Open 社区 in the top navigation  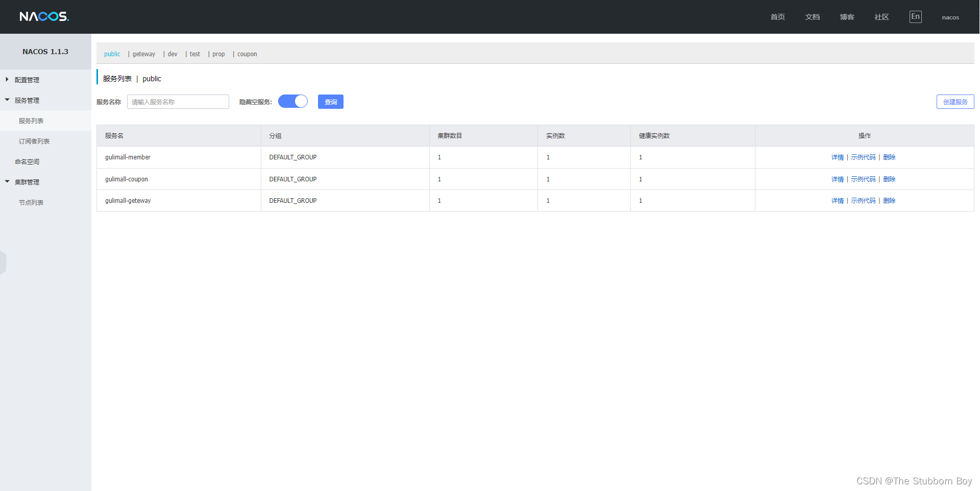[881, 17]
